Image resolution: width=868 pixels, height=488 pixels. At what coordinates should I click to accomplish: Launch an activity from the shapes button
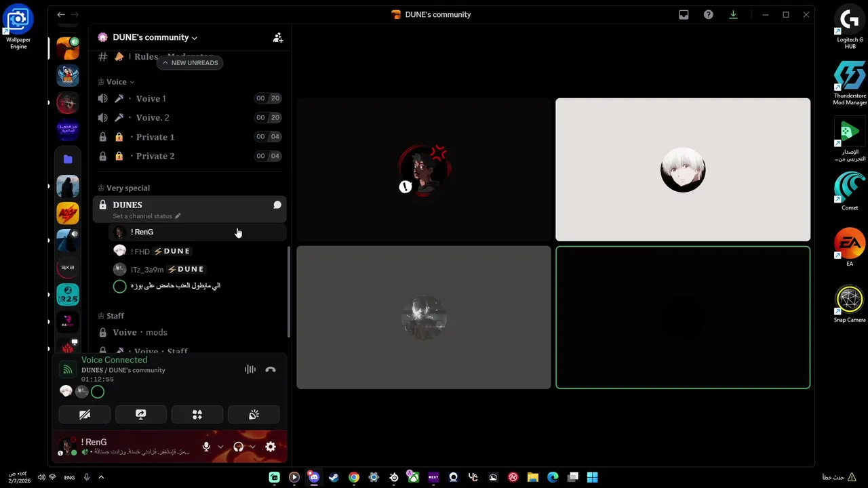197,414
